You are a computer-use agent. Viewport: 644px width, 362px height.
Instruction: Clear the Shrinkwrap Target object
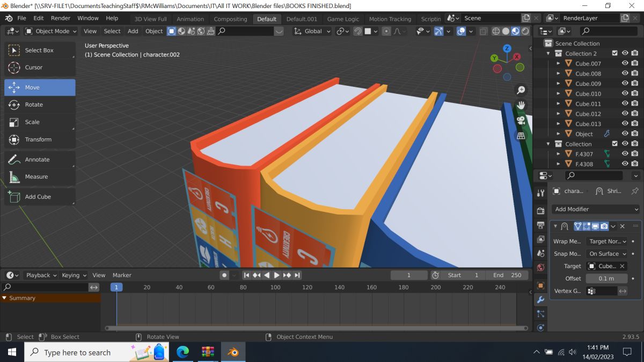coord(622,266)
